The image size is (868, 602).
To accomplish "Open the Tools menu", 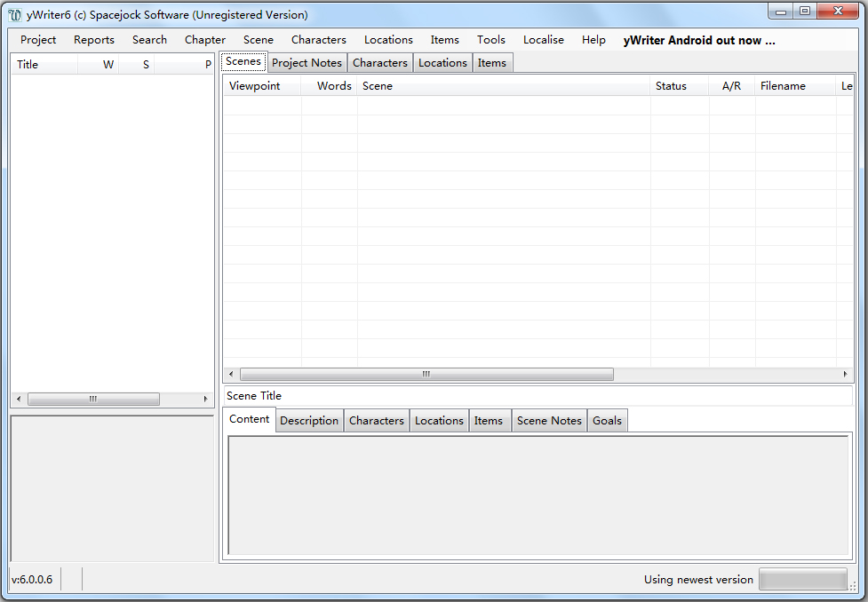I will tap(491, 39).
